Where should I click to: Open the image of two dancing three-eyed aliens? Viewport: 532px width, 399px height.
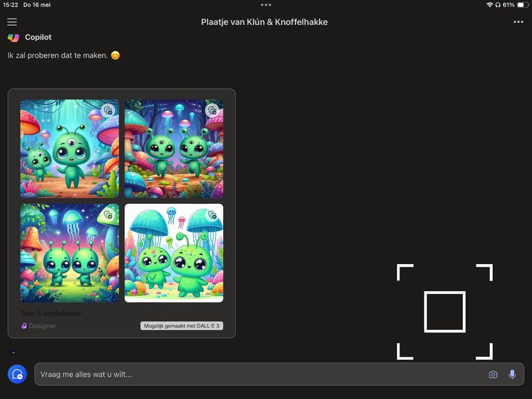click(x=174, y=148)
